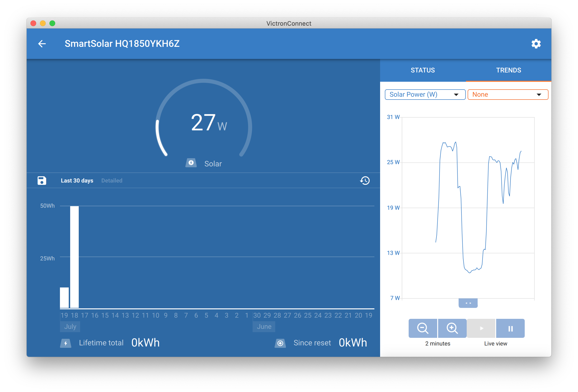Screen dimensions: 578x392
Task: Click the 50Wh axis label
Action: click(47, 206)
